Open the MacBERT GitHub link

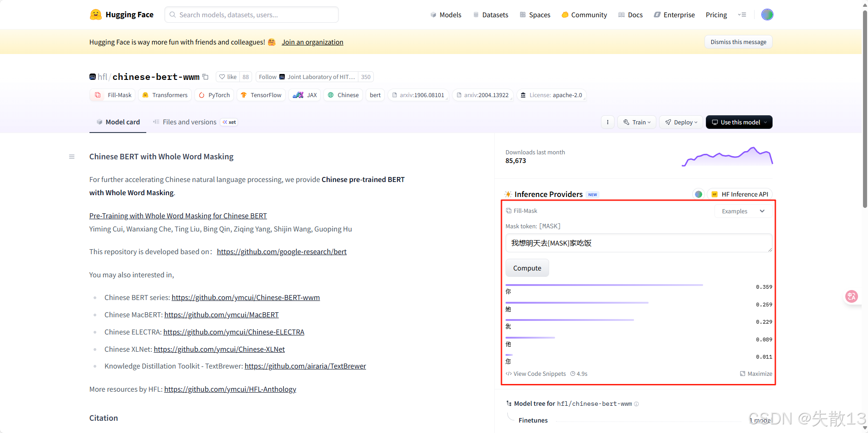222,315
